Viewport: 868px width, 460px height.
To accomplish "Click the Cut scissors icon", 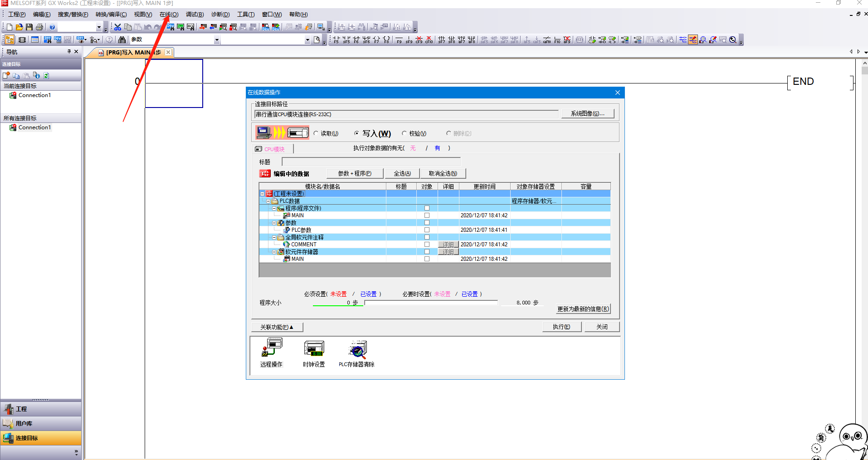I will (x=117, y=27).
